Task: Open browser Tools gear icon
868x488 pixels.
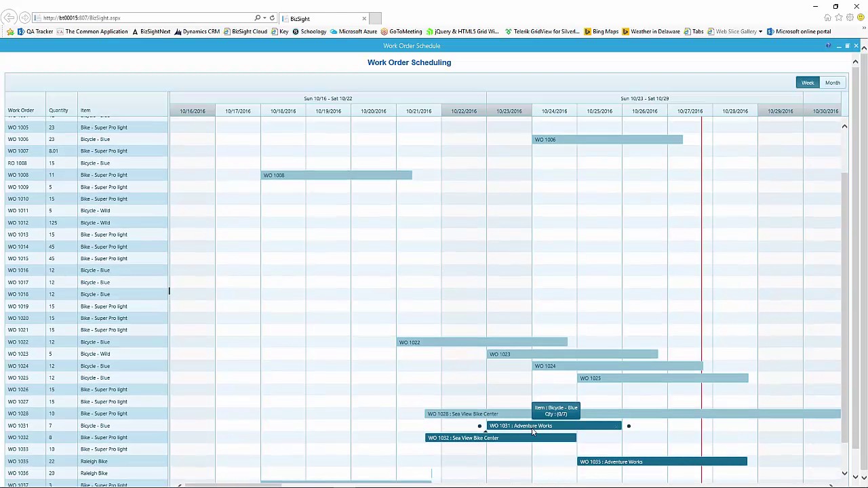Action: [x=850, y=18]
